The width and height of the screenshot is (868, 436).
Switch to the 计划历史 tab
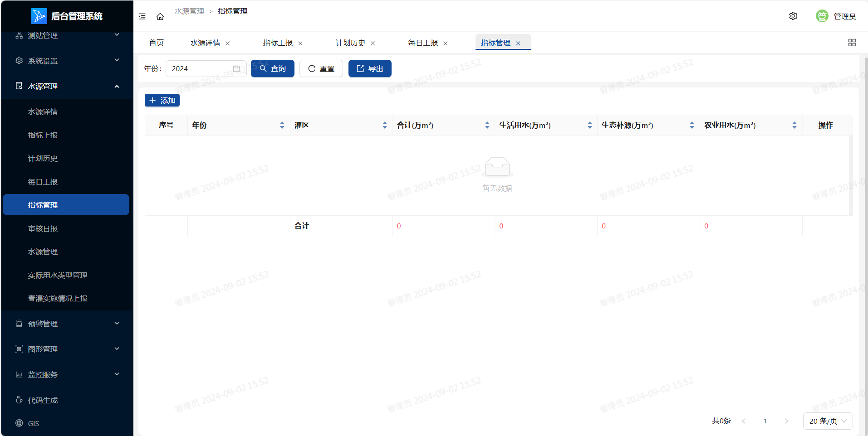[x=350, y=43]
